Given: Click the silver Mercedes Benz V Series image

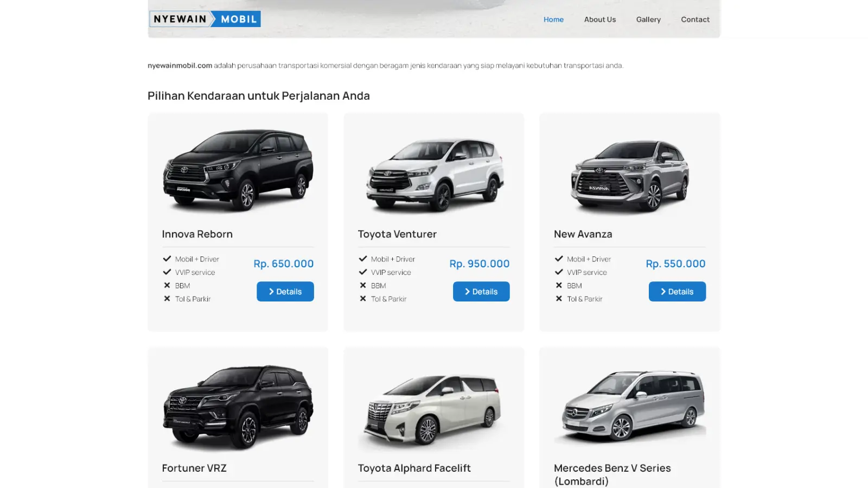Looking at the screenshot, I should (x=633, y=405).
